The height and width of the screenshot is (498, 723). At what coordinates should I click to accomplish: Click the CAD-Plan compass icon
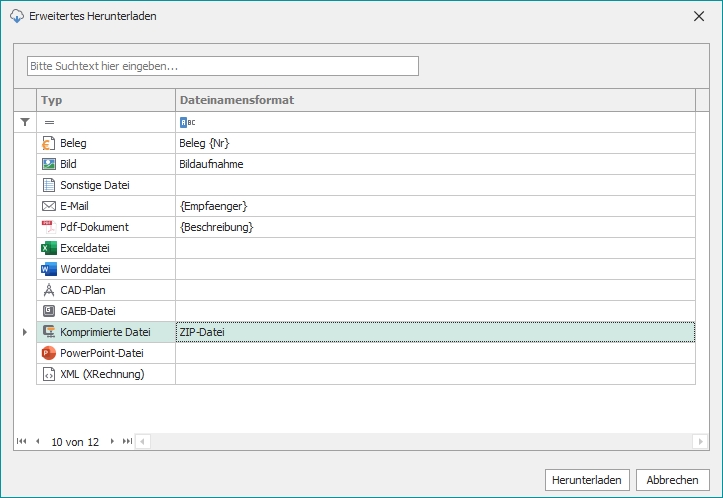pos(48,290)
